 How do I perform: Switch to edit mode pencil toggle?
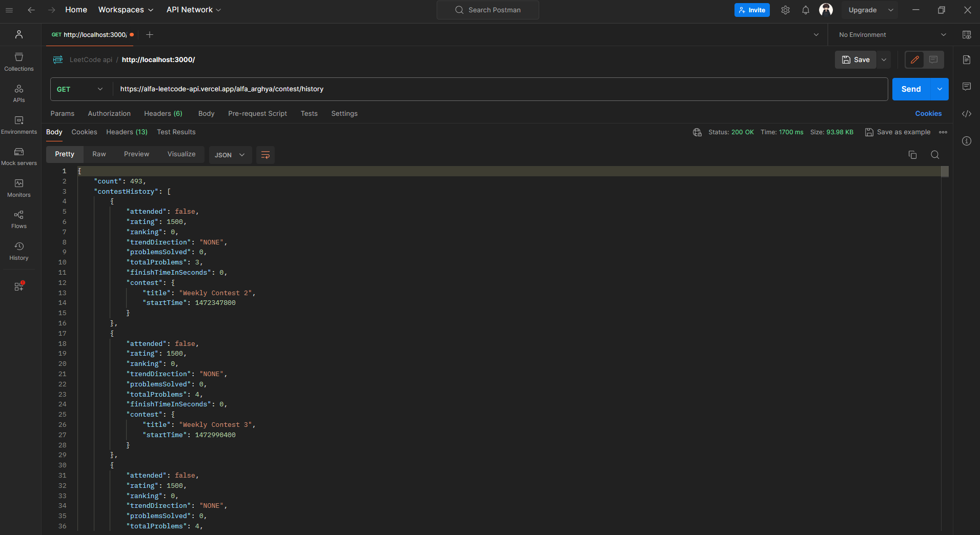point(914,60)
